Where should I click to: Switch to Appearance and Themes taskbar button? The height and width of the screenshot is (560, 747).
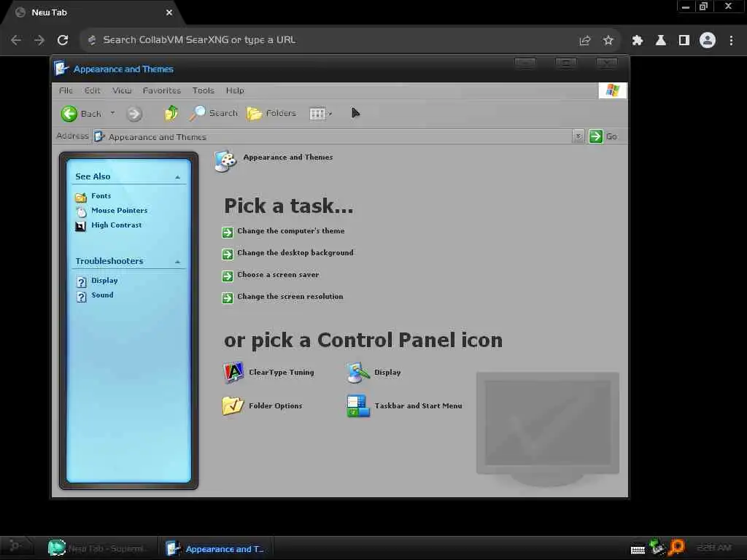(x=217, y=548)
